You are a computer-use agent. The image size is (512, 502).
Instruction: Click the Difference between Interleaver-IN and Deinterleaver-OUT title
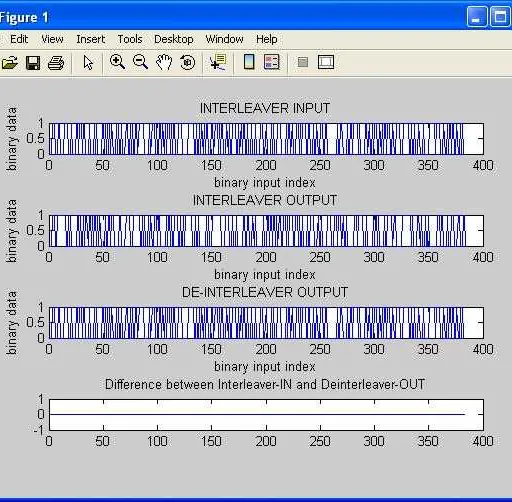[265, 384]
